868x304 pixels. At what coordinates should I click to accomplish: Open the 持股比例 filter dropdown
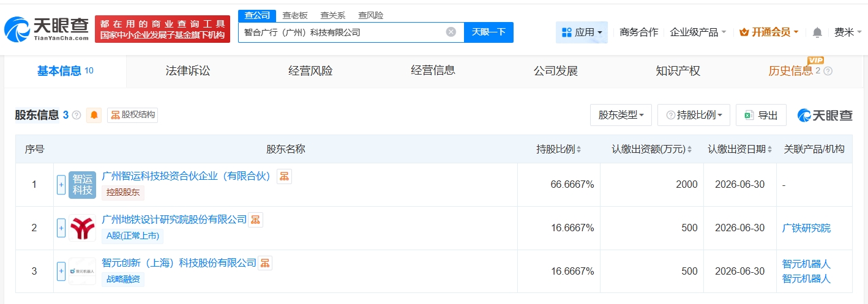click(694, 115)
